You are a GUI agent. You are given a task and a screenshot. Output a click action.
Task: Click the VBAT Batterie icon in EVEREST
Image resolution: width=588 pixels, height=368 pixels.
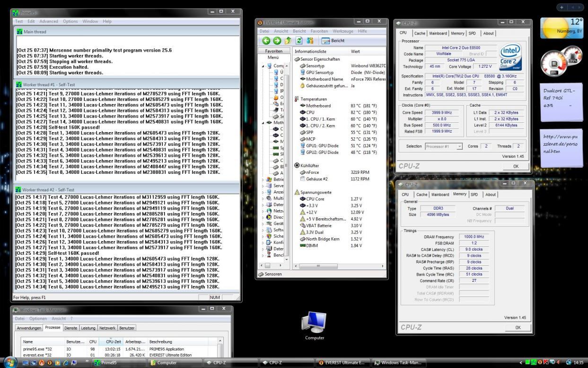302,226
